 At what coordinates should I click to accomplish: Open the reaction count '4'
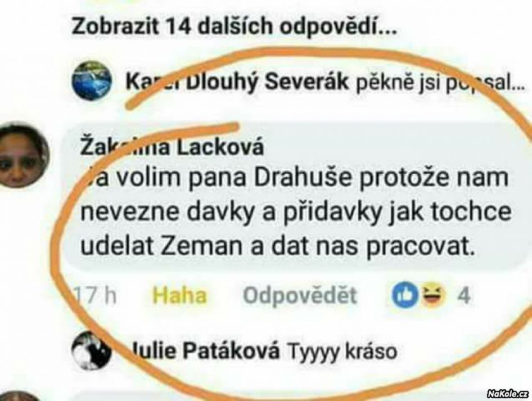(464, 296)
